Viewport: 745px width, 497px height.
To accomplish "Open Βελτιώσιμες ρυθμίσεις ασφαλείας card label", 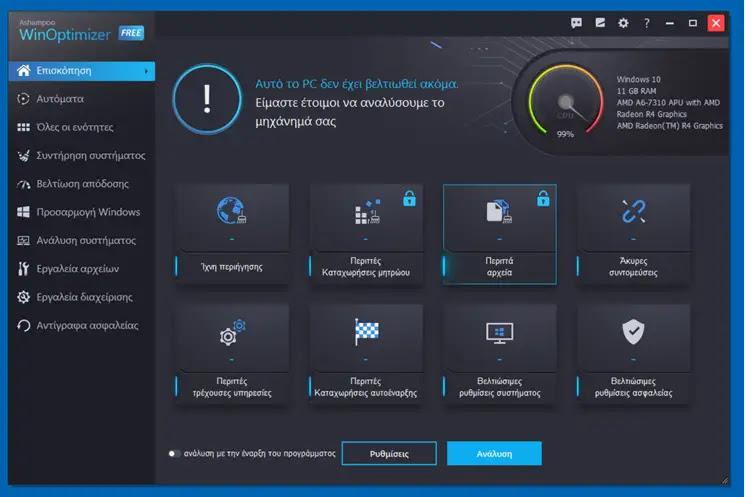I will coord(633,387).
